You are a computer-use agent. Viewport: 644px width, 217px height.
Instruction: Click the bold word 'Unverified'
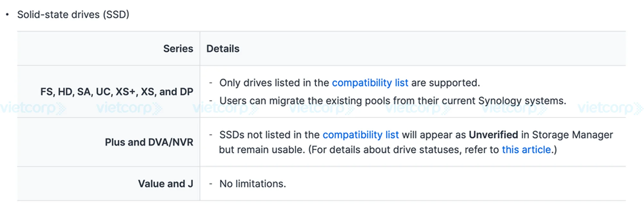click(493, 135)
